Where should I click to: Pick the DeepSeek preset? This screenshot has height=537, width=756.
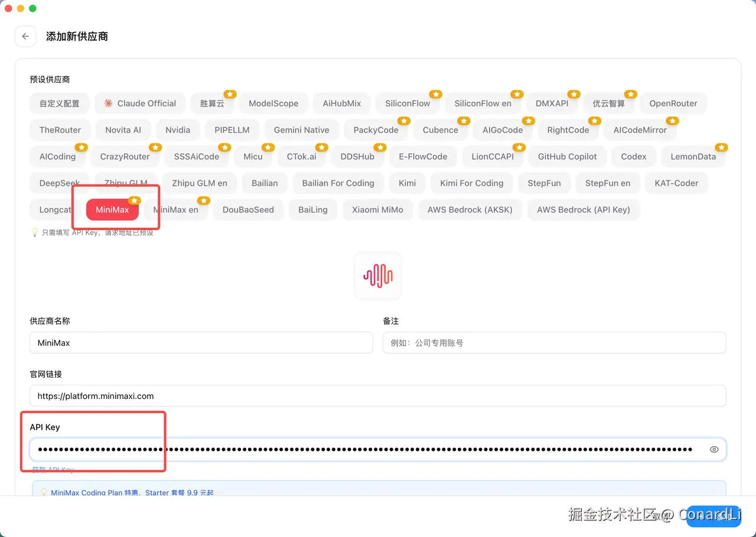click(x=60, y=183)
